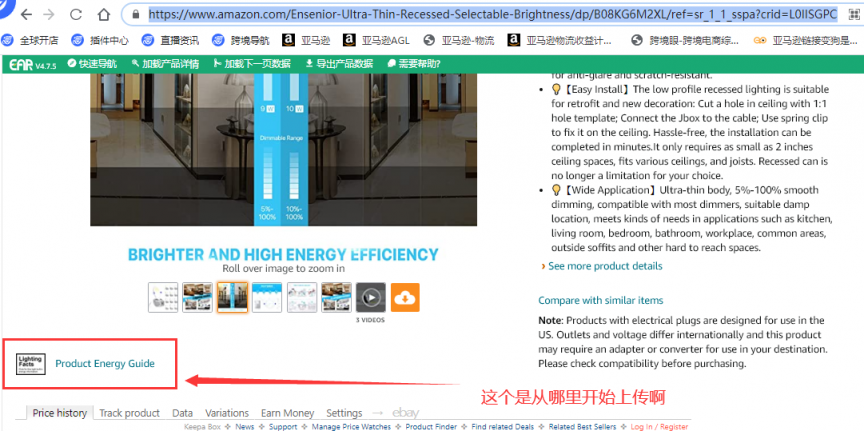The width and height of the screenshot is (864, 431).
Task: Select the sixth product thumbnail image
Action: click(336, 298)
